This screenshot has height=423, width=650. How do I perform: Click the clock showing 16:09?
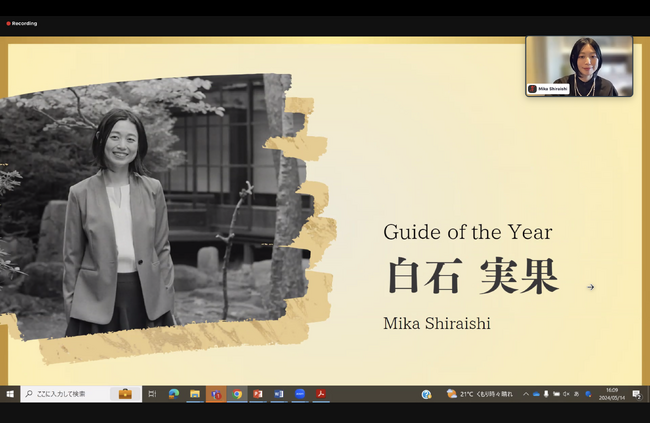[612, 394]
